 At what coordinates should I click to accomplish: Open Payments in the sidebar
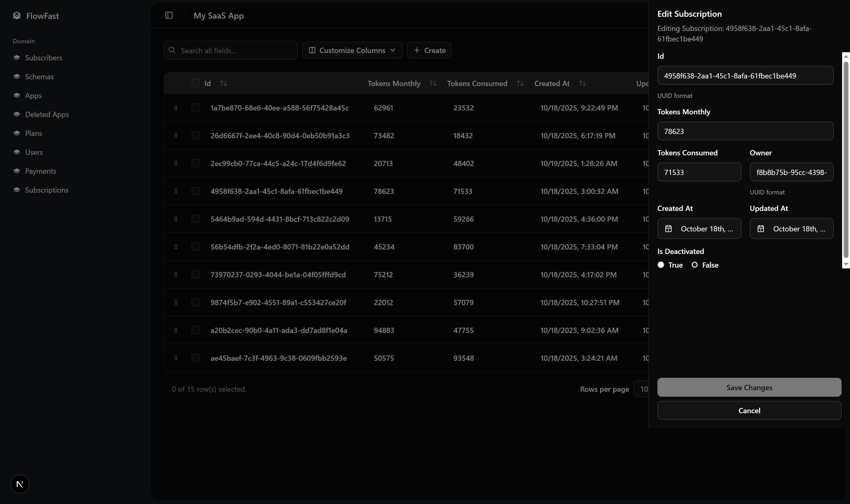40,171
